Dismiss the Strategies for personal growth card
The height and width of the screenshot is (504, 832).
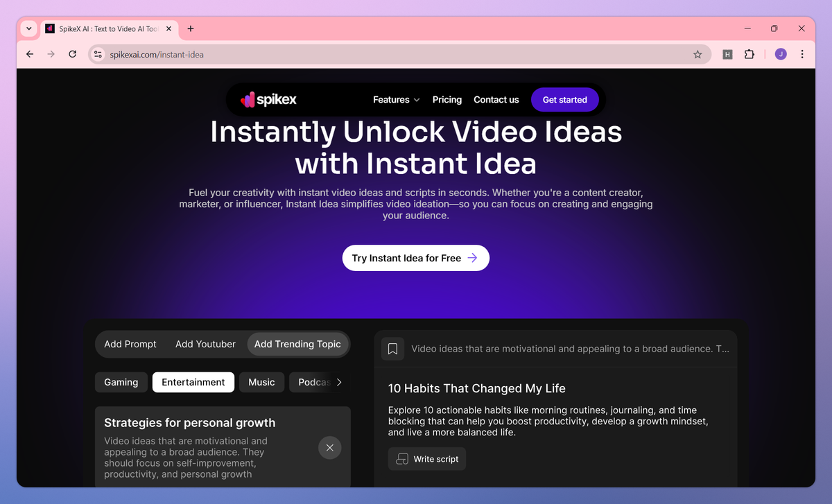pos(329,448)
